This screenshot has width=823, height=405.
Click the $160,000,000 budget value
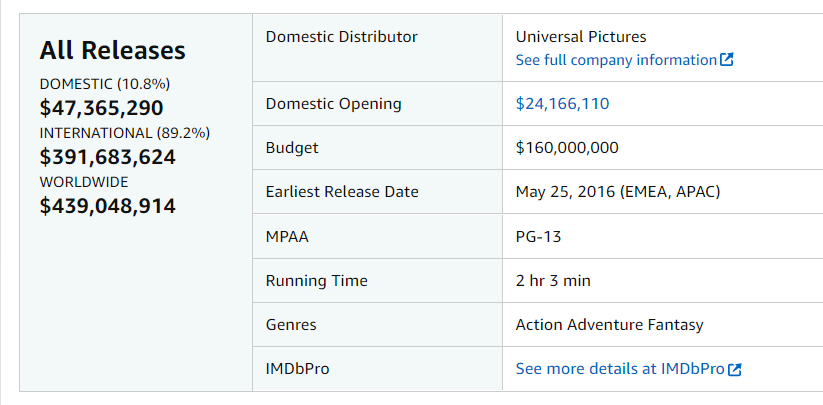pyautogui.click(x=567, y=147)
